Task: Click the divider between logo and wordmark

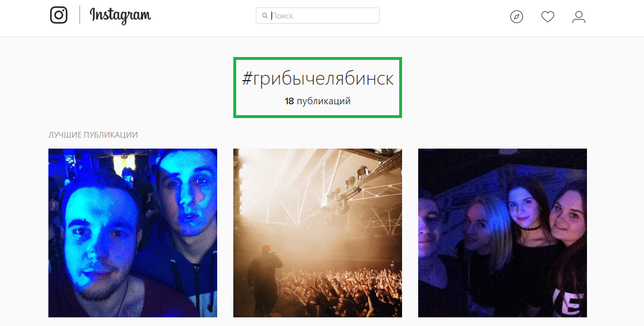Action: click(x=79, y=15)
